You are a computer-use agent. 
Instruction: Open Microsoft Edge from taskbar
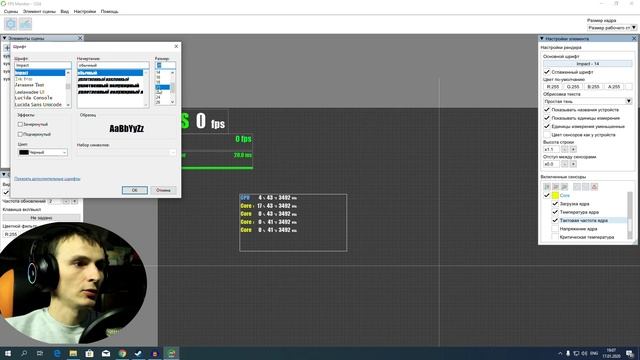57,353
